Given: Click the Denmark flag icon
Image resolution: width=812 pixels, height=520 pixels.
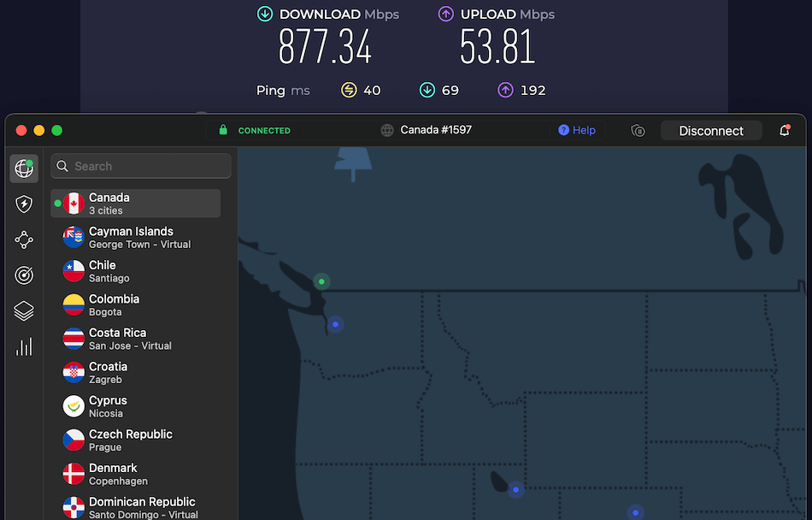Looking at the screenshot, I should (74, 474).
